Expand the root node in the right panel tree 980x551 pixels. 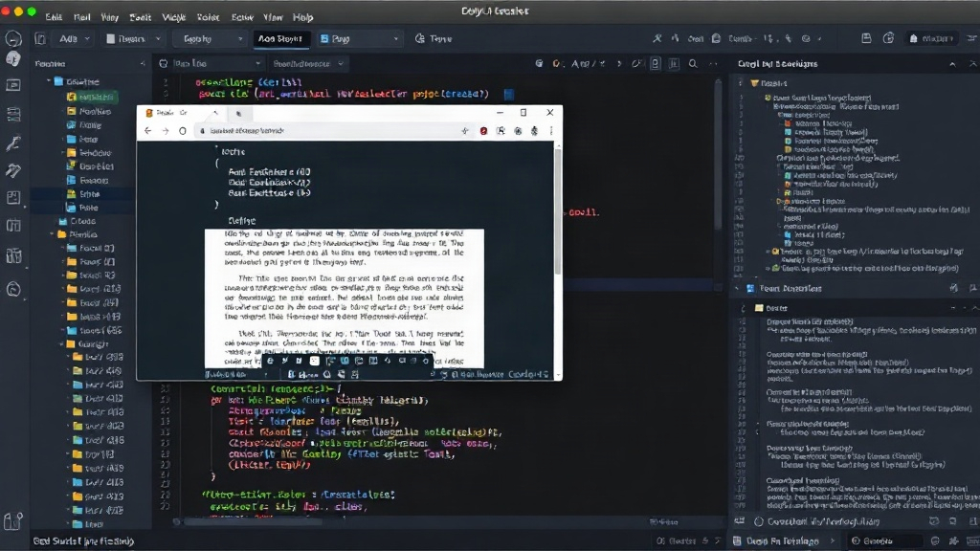click(741, 83)
